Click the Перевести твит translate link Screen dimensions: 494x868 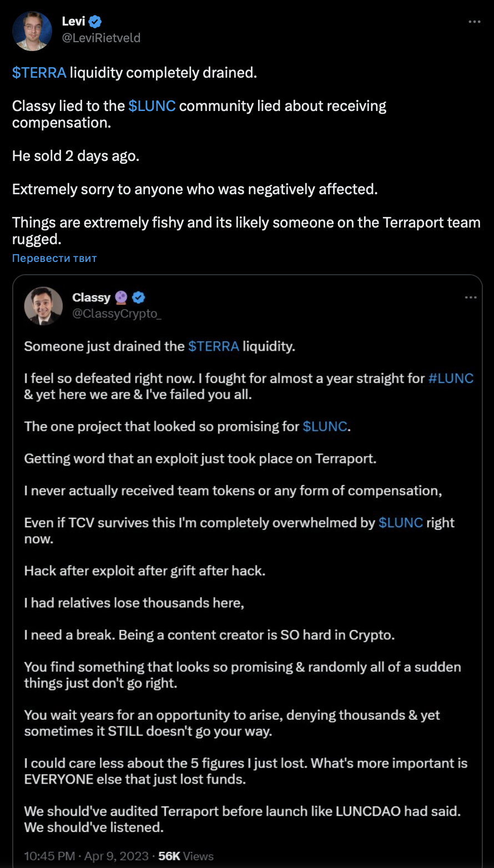tap(54, 258)
